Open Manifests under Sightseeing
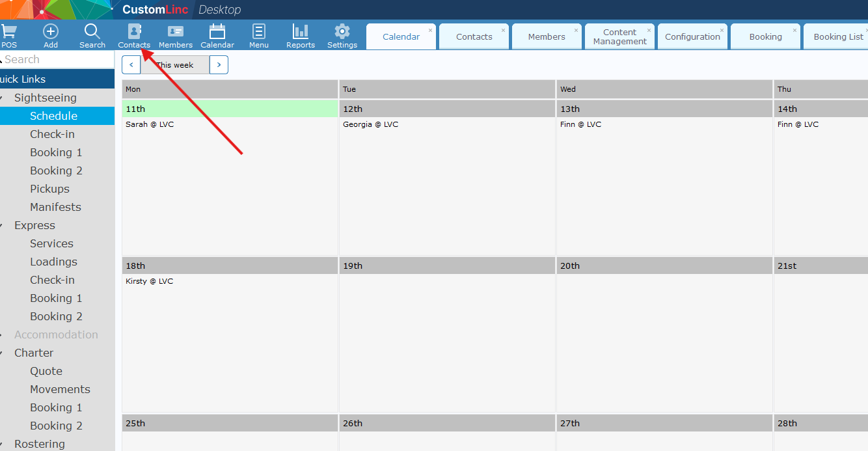Image resolution: width=868 pixels, height=451 pixels. click(x=55, y=207)
